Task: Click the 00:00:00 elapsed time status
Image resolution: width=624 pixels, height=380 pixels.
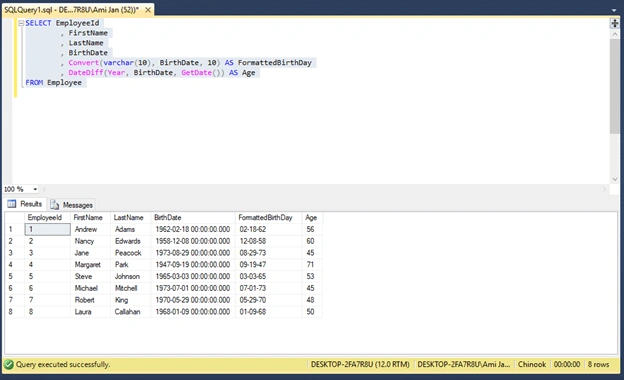Action: click(x=567, y=364)
